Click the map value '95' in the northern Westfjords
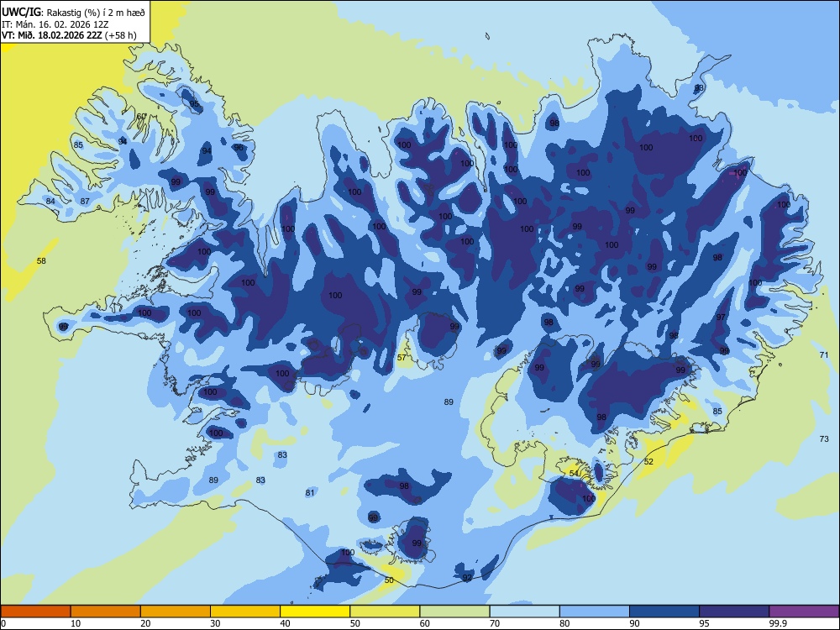This screenshot has width=840, height=630. [194, 104]
